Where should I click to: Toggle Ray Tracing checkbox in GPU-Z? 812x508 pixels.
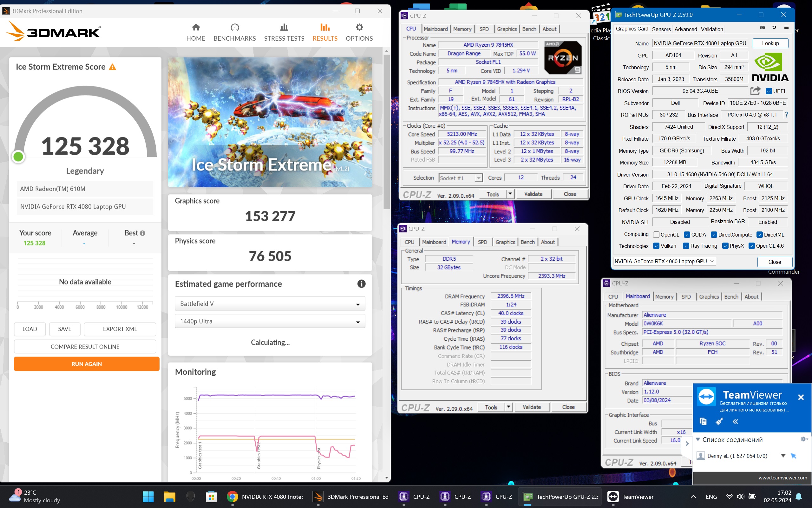tap(686, 246)
